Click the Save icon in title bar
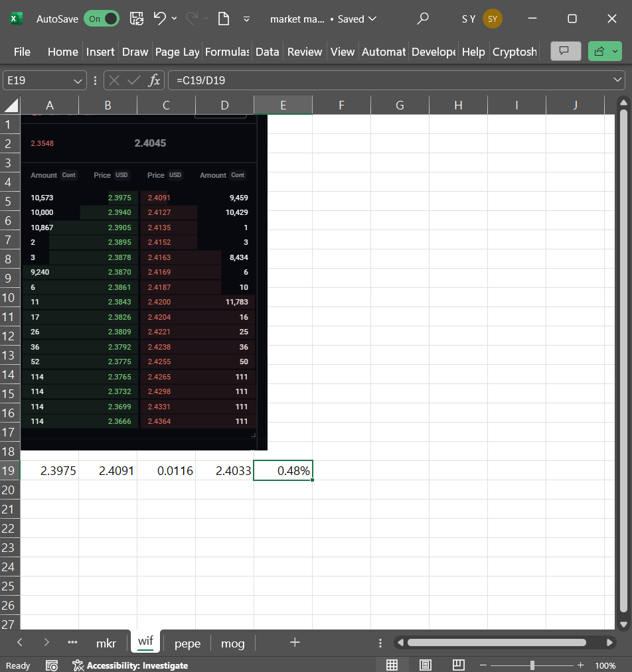632x672 pixels. (x=137, y=19)
